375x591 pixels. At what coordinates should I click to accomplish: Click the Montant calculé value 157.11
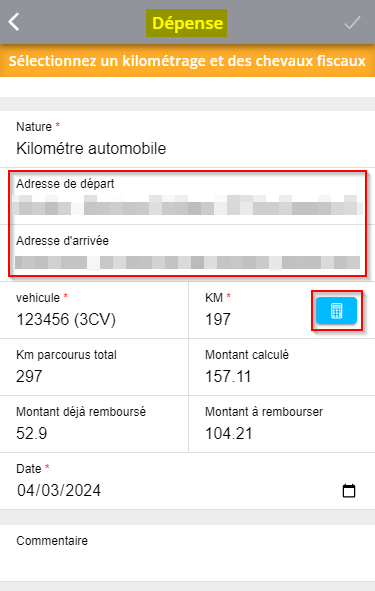[228, 377]
